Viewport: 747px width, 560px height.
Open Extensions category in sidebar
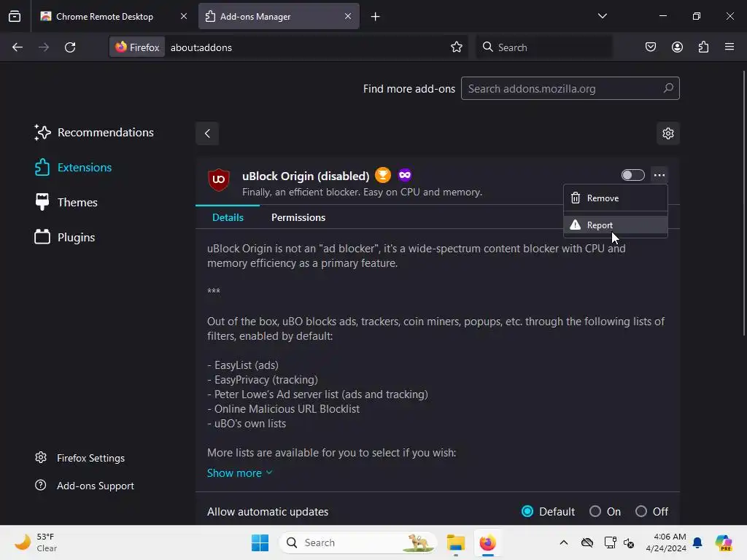pos(74,168)
